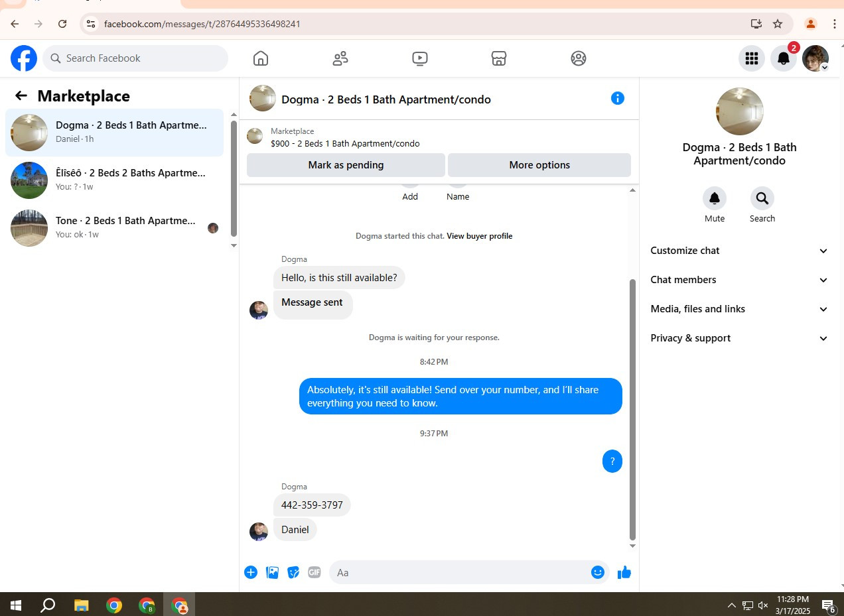Show hidden tray icons chevron

[732, 605]
